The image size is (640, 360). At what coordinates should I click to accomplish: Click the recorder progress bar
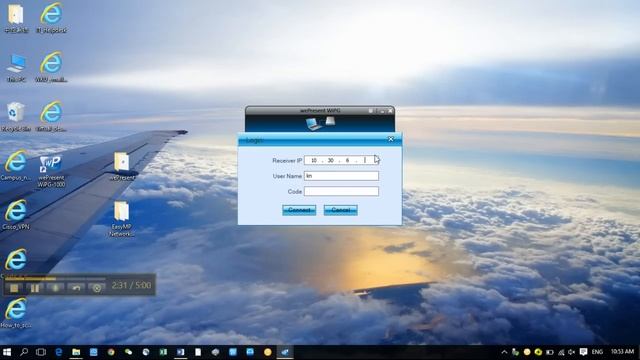pyautogui.click(x=55, y=278)
